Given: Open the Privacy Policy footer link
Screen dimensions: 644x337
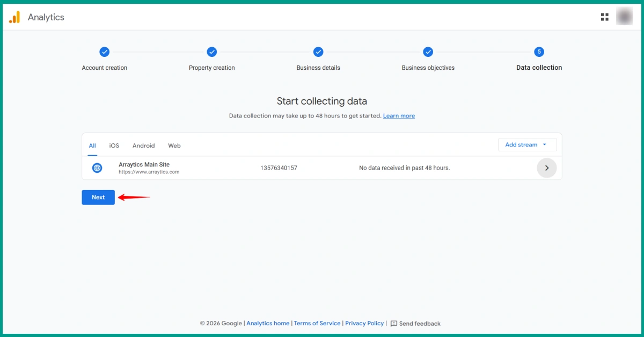Looking at the screenshot, I should click(x=364, y=324).
